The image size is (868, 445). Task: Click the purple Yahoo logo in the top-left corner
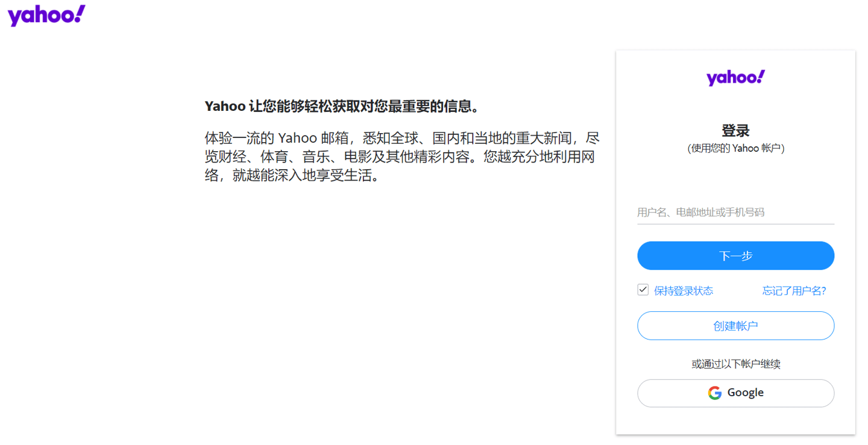click(x=46, y=15)
